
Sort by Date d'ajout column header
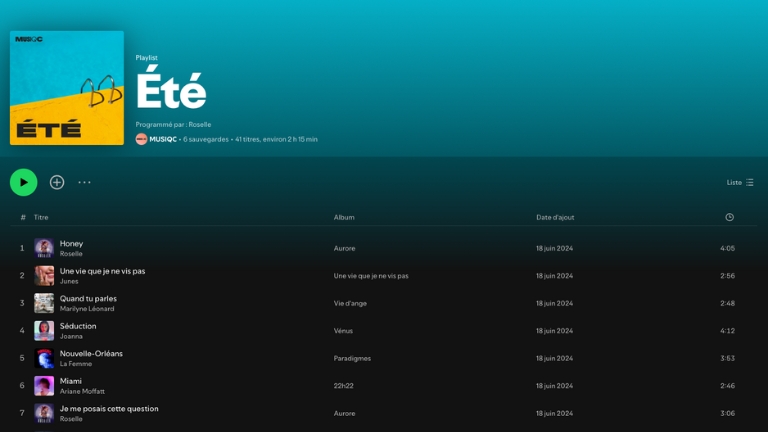tap(555, 217)
